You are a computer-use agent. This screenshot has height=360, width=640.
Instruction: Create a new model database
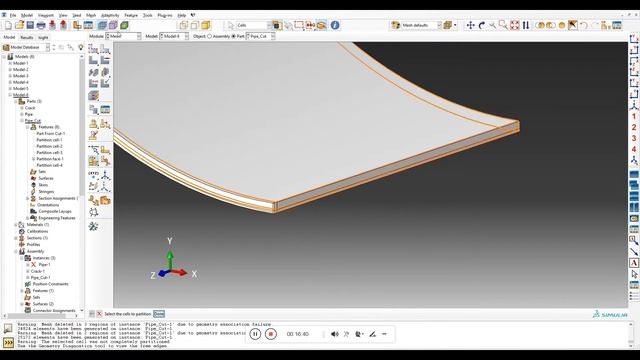[8, 25]
